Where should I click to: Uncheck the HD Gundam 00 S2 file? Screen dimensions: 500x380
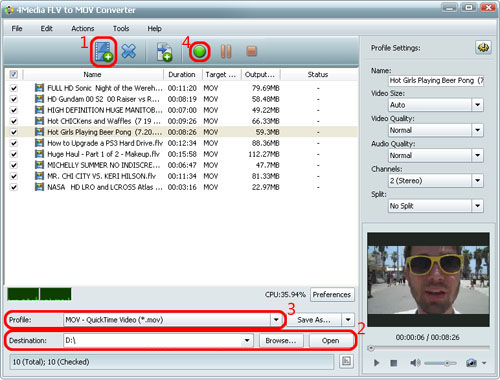14,99
